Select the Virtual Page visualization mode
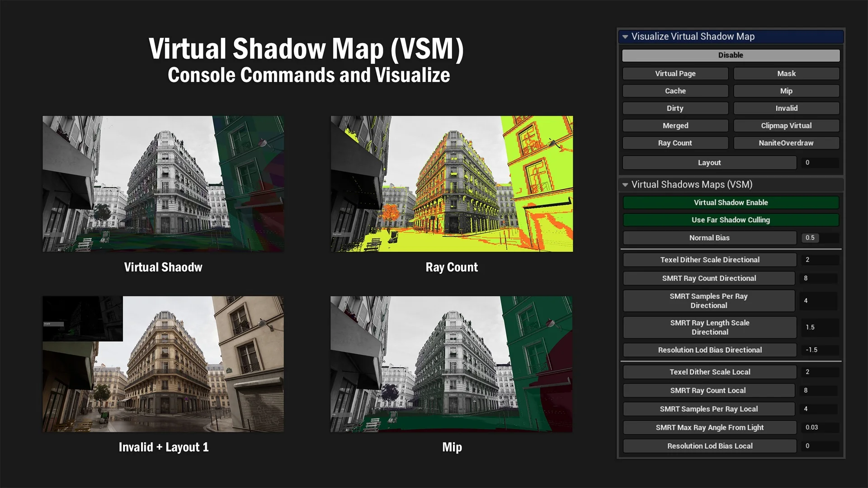The image size is (868, 488). [x=675, y=74]
